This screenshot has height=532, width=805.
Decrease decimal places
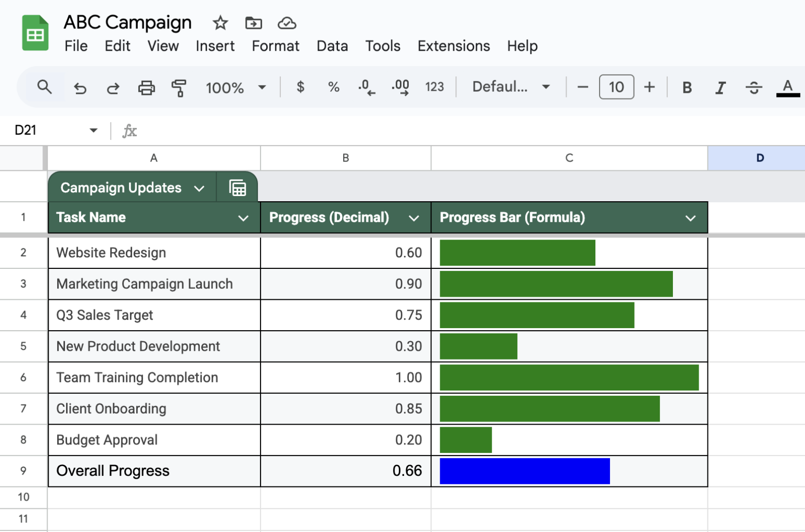point(366,88)
